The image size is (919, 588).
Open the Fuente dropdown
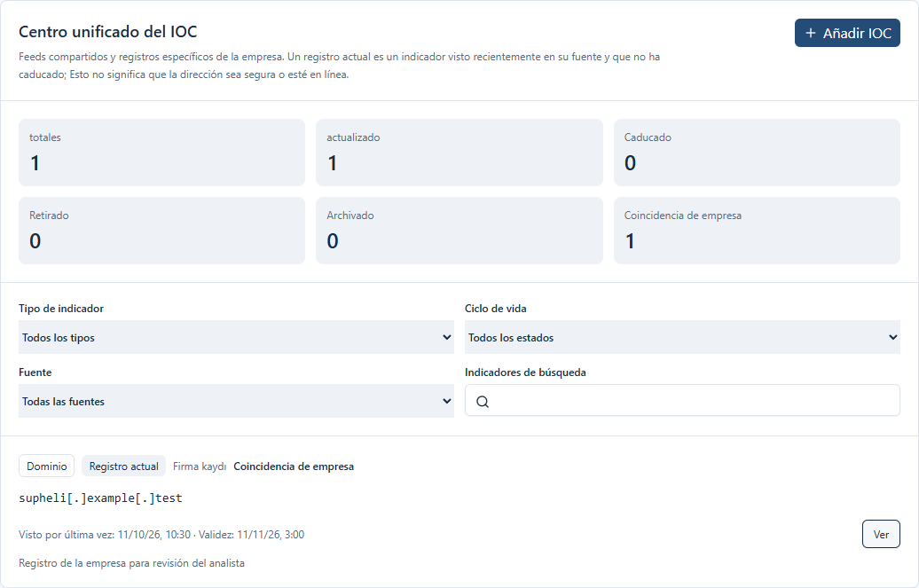coord(236,401)
